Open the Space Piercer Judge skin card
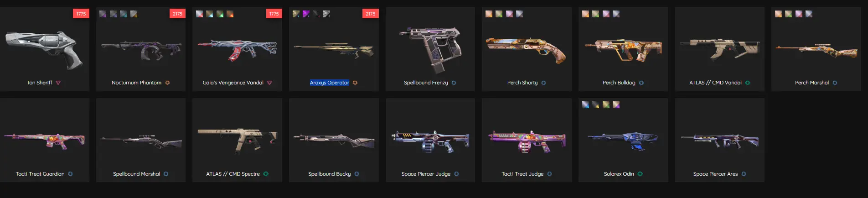This screenshot has width=868, height=198. [430, 140]
